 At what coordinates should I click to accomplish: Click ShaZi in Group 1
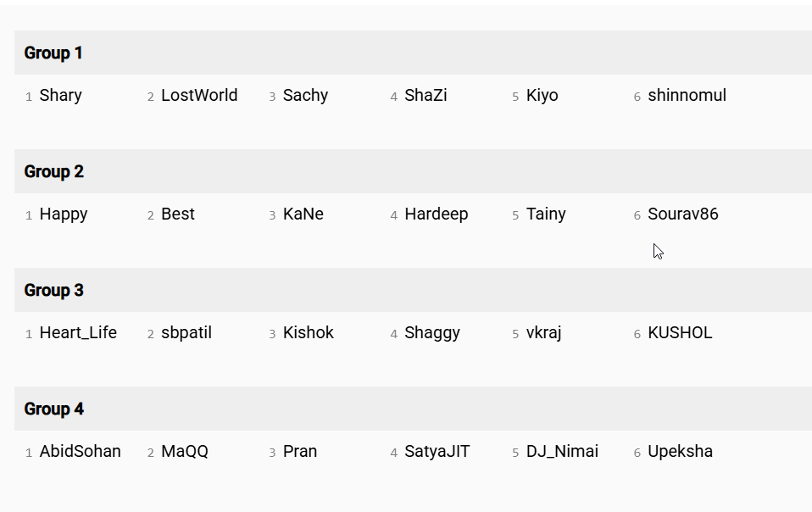pyautogui.click(x=425, y=95)
